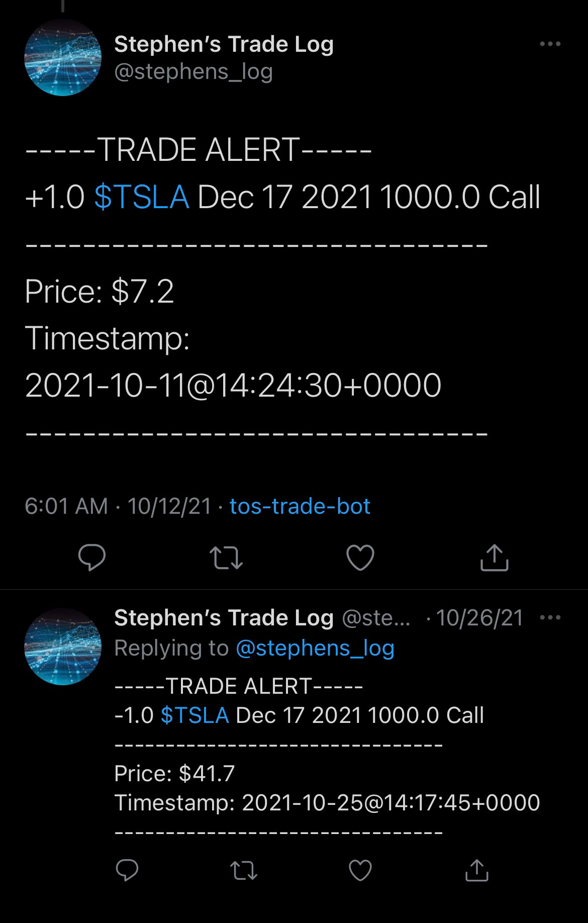This screenshot has width=588, height=923.
Task: Tap the @stephens_log handle under the main name
Action: [193, 72]
